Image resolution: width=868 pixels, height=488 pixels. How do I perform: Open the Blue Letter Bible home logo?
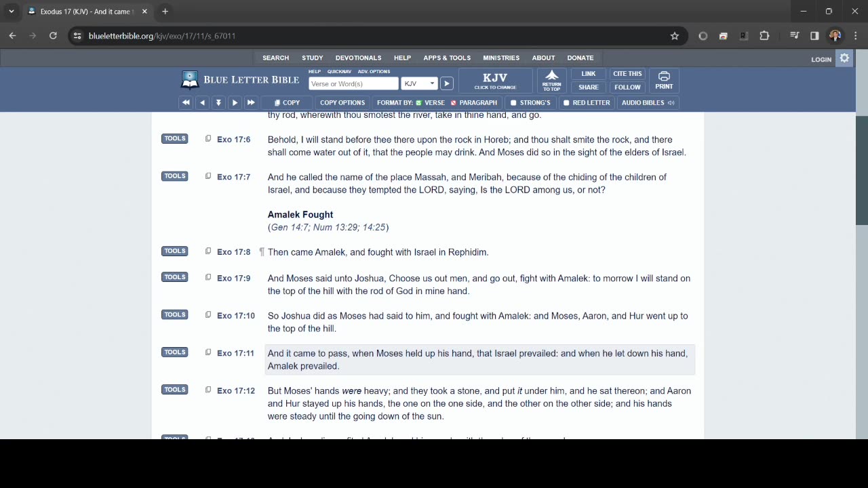click(239, 80)
